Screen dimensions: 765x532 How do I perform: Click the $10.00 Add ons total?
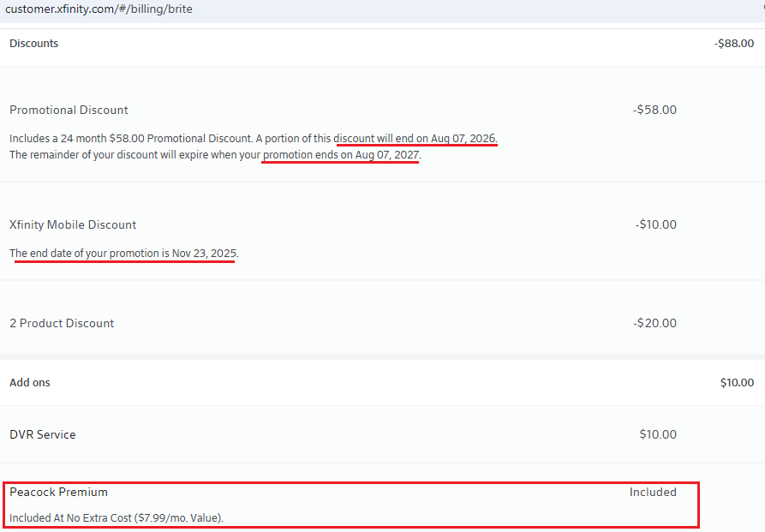pyautogui.click(x=738, y=383)
